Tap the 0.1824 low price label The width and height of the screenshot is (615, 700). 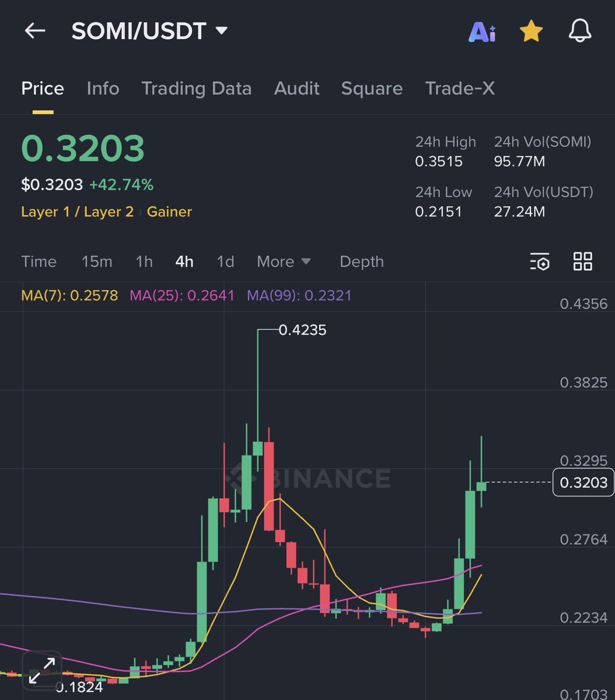coord(79,687)
